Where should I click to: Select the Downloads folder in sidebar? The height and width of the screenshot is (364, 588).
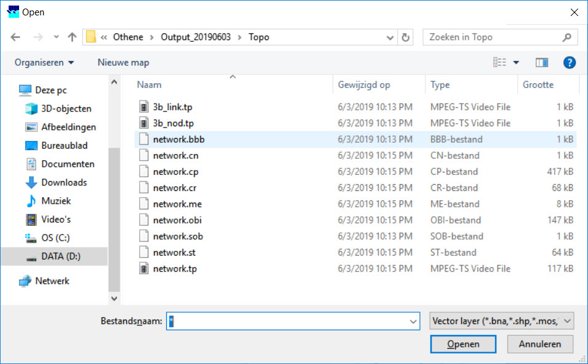(x=63, y=182)
